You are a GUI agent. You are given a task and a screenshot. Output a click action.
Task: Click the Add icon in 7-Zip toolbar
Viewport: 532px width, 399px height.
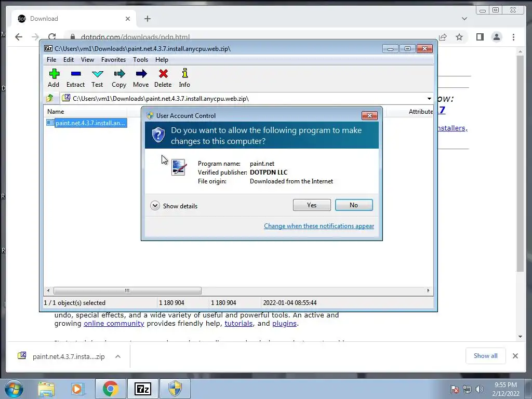point(54,78)
